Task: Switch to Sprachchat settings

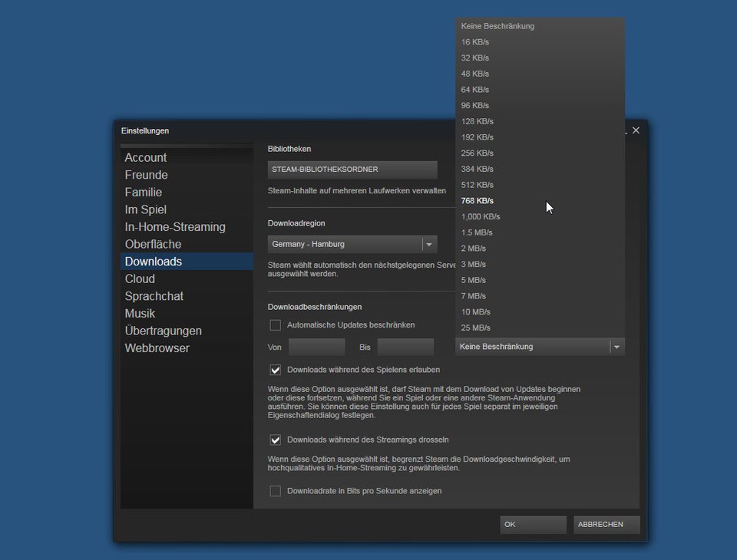Action: [x=187, y=296]
